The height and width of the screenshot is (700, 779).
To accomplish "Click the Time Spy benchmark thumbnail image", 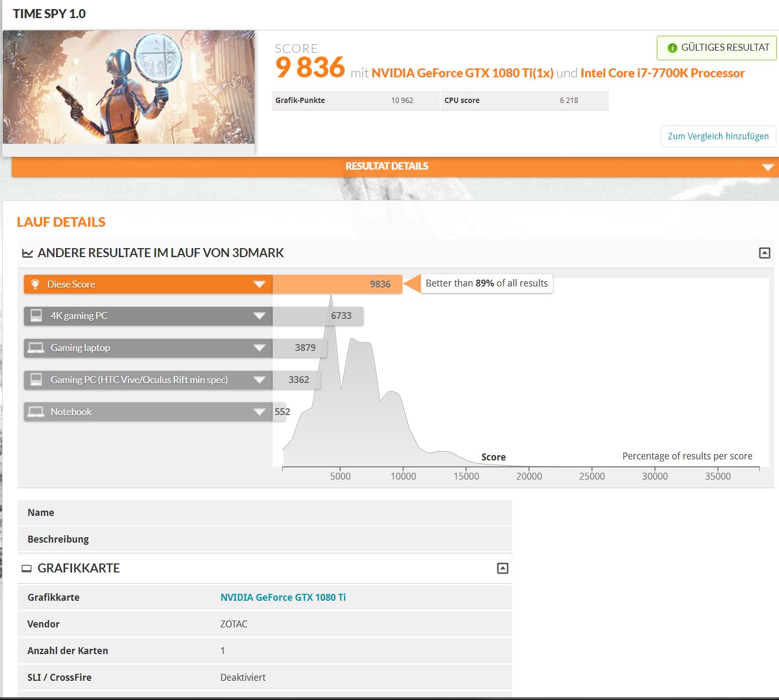I will [x=129, y=87].
